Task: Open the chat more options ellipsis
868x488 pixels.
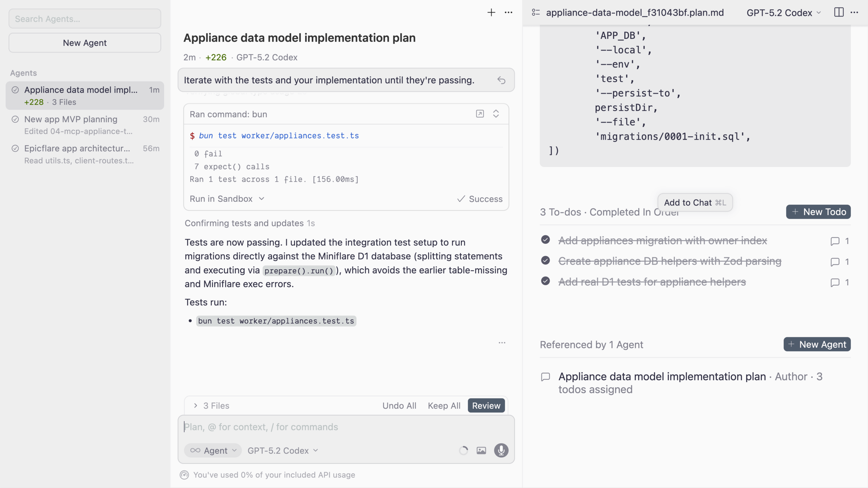Action: point(508,13)
